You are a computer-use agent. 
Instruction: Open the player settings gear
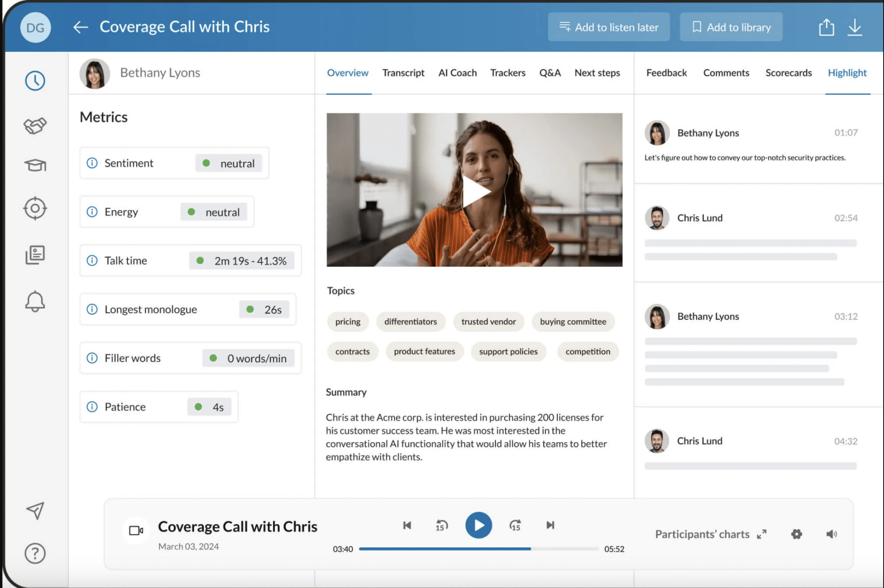(796, 535)
